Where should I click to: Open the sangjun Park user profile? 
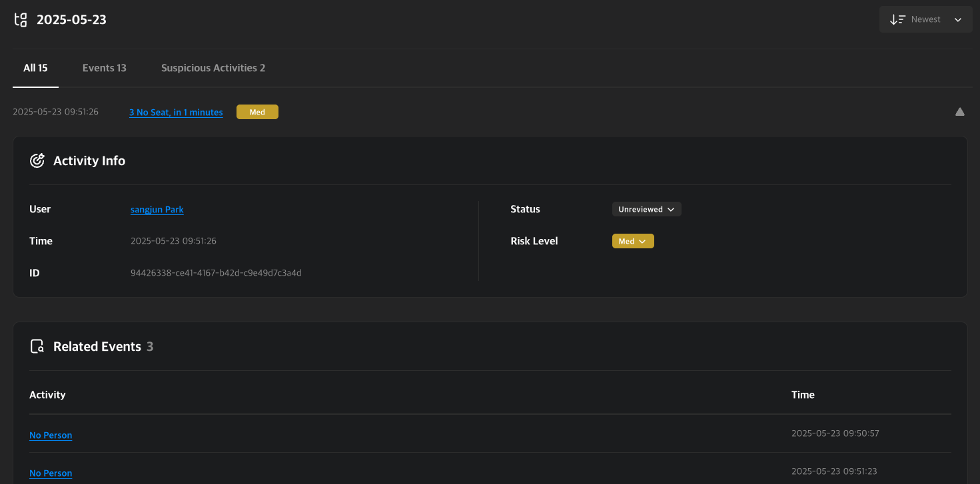(x=157, y=209)
